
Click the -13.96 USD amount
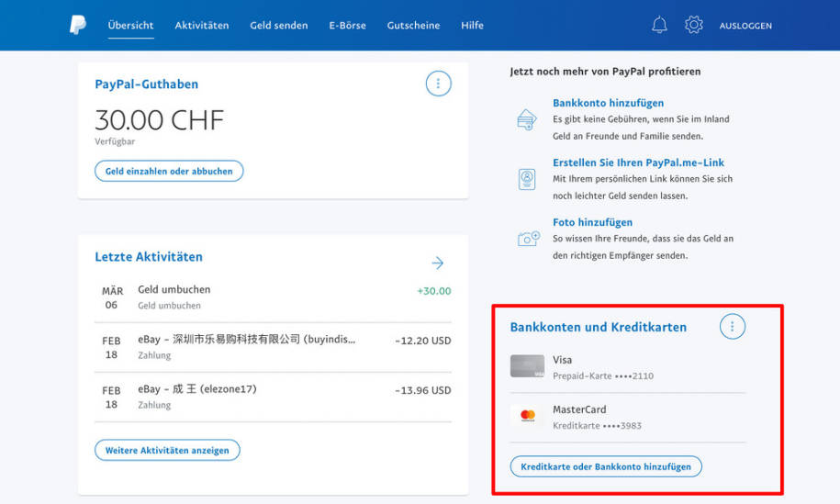[422, 390]
